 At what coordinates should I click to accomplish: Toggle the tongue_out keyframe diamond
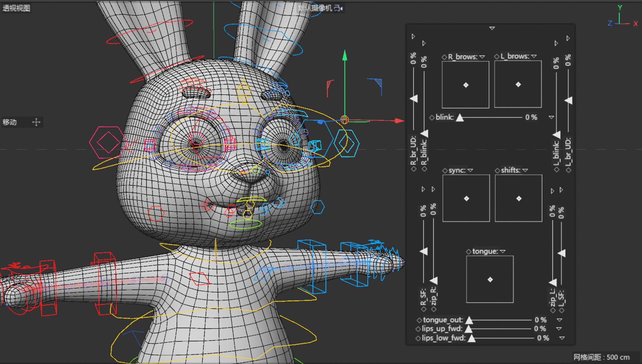point(419,320)
